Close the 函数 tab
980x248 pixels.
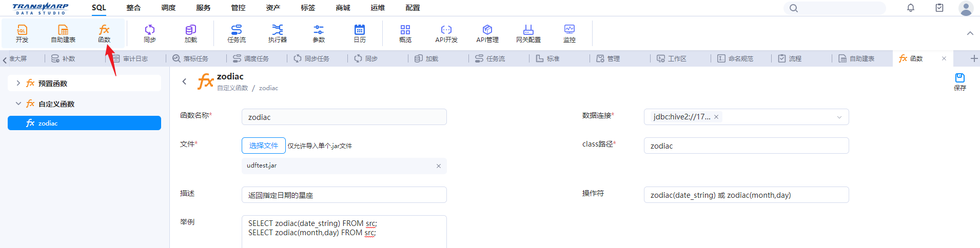point(944,58)
